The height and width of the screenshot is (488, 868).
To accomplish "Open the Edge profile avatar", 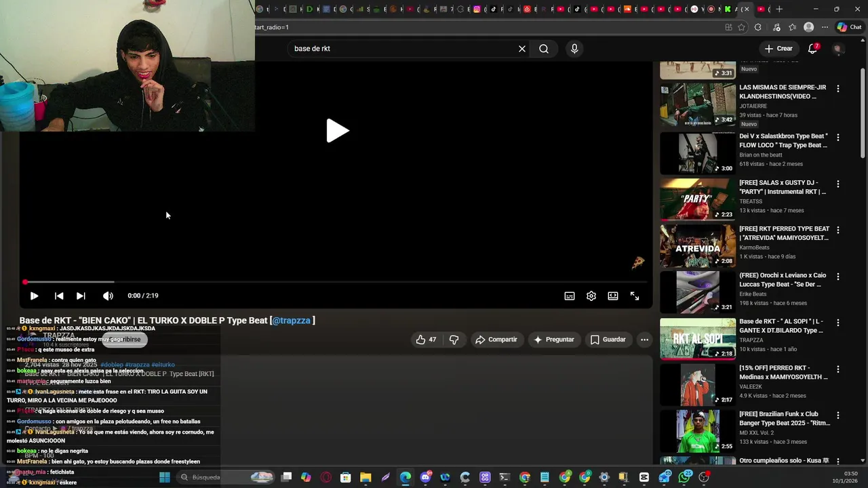I will [x=808, y=27].
